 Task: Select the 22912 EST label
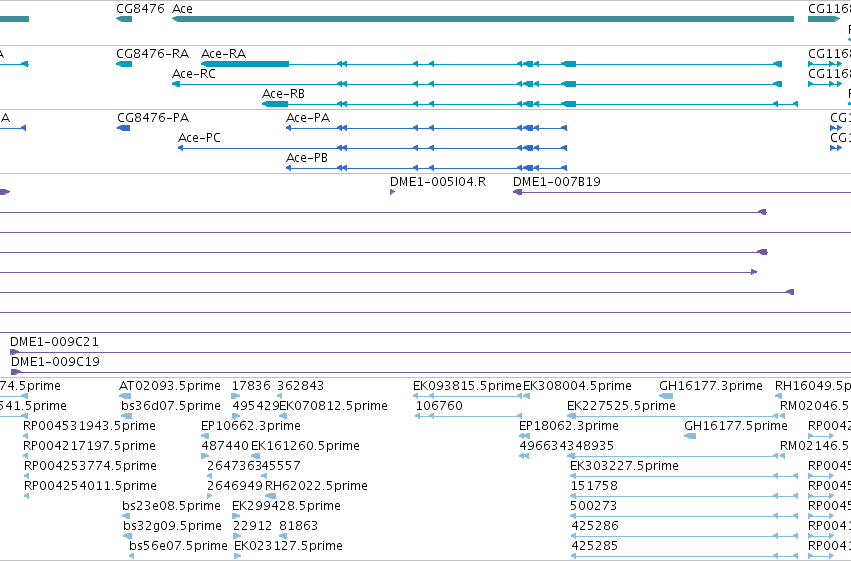click(x=252, y=526)
